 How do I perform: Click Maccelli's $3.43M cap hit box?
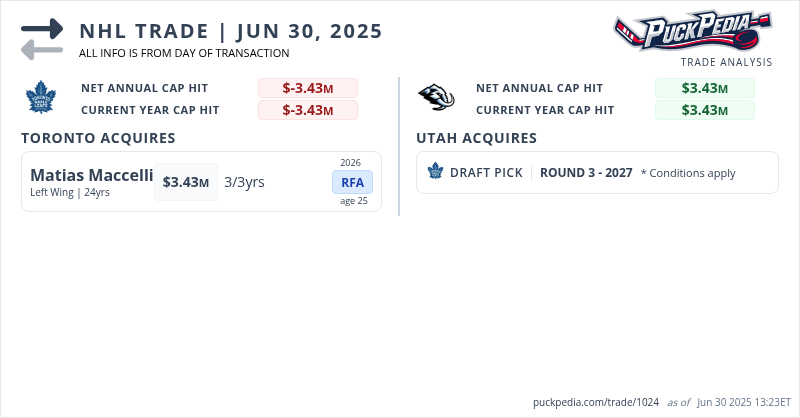186,182
